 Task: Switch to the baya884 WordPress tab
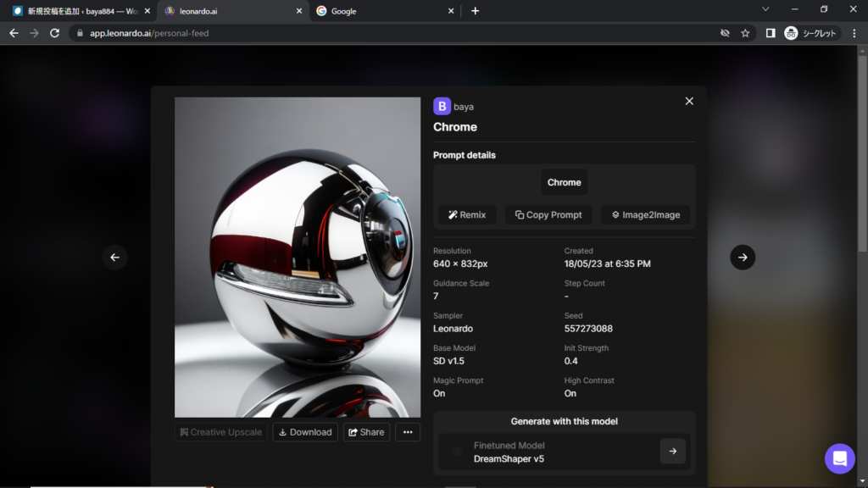(76, 11)
